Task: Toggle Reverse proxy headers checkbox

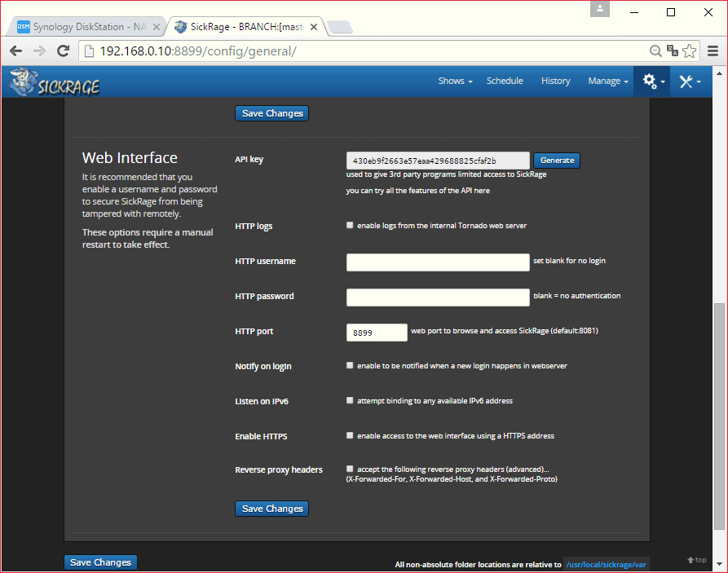Action: pyautogui.click(x=350, y=469)
